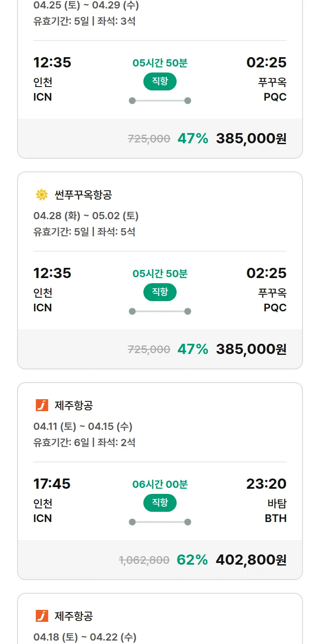
Task: Select the 385,000원 price on the 04.28 card
Action: coord(251,349)
